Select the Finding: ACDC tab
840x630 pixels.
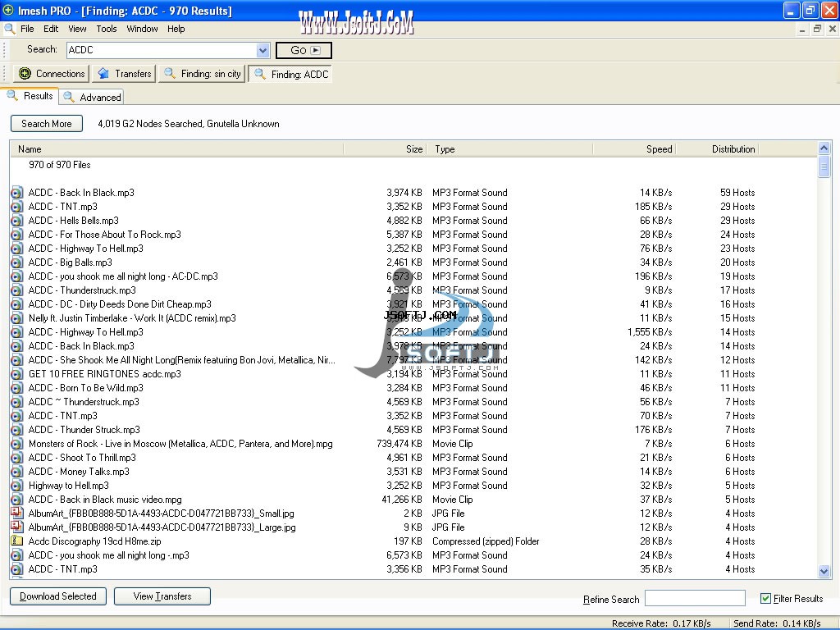[x=290, y=74]
